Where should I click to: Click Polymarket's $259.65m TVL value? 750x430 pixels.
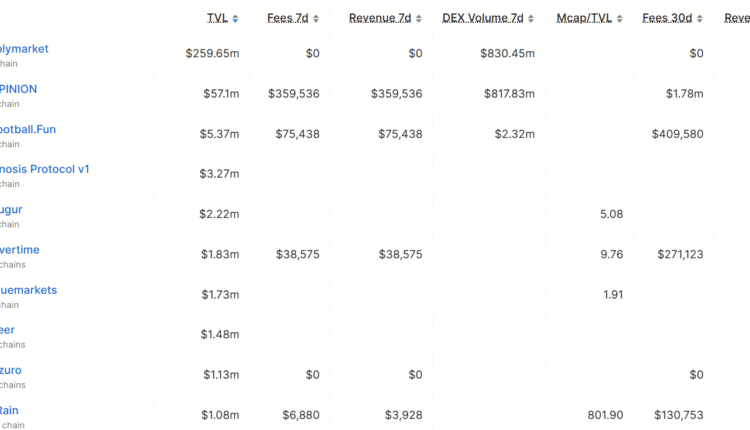(212, 53)
